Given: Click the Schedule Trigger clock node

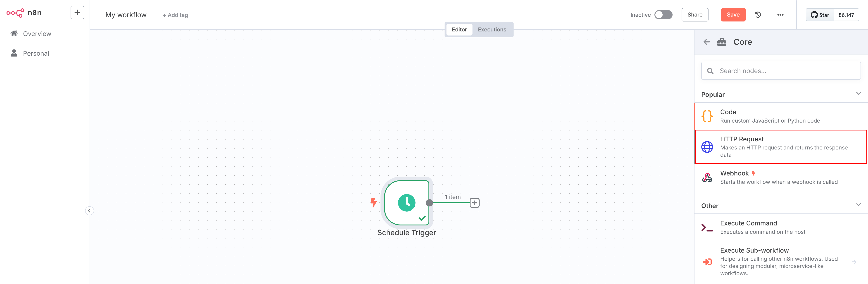Looking at the screenshot, I should (406, 202).
